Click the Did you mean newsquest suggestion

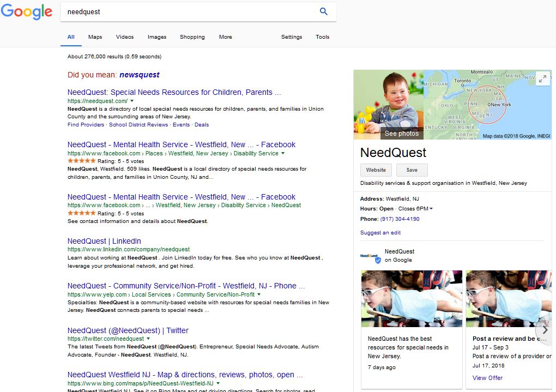(140, 75)
